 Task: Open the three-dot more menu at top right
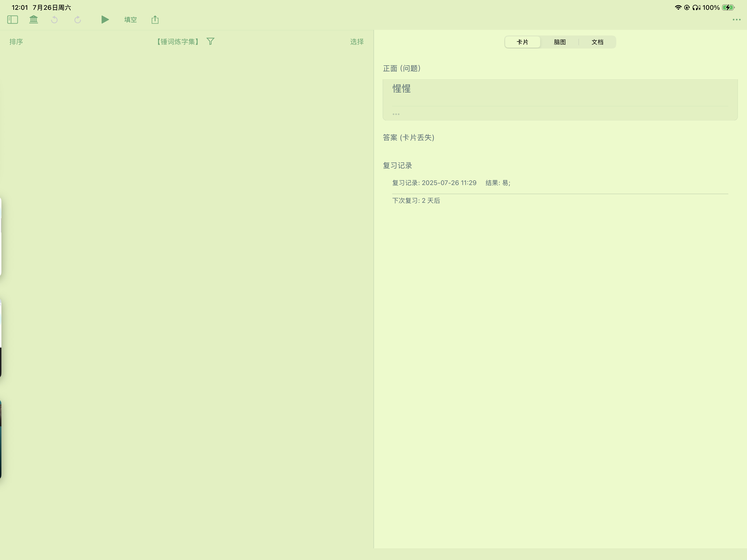click(x=736, y=20)
